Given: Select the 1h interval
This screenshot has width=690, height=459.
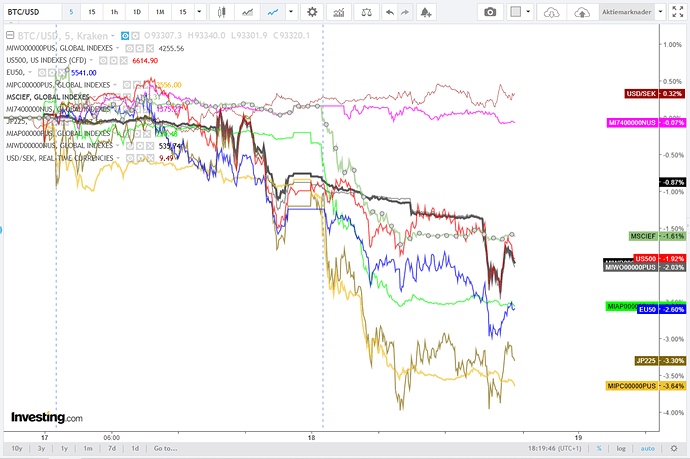Looking at the screenshot, I should tap(114, 12).
